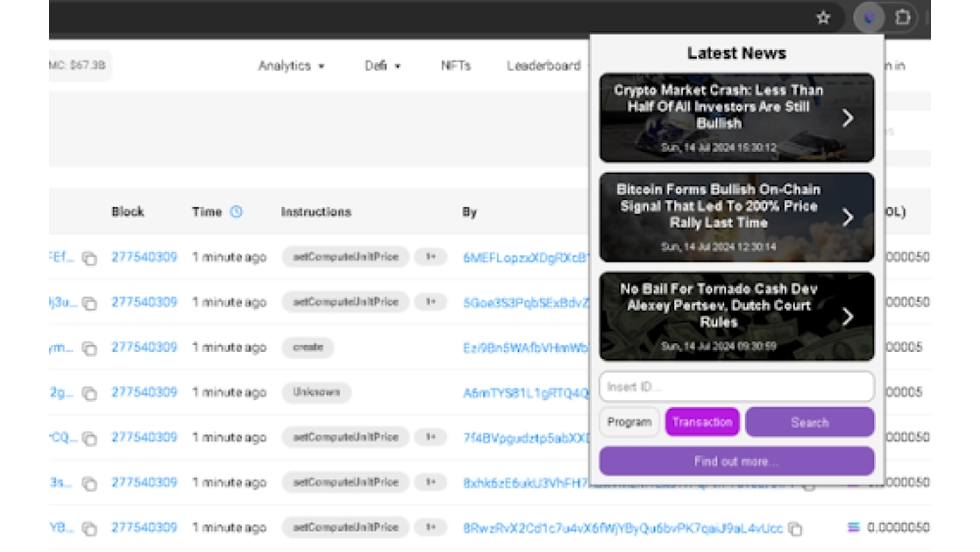980x552 pixels.
Task: Copy the signature ending in 3s...
Action: [x=89, y=483]
